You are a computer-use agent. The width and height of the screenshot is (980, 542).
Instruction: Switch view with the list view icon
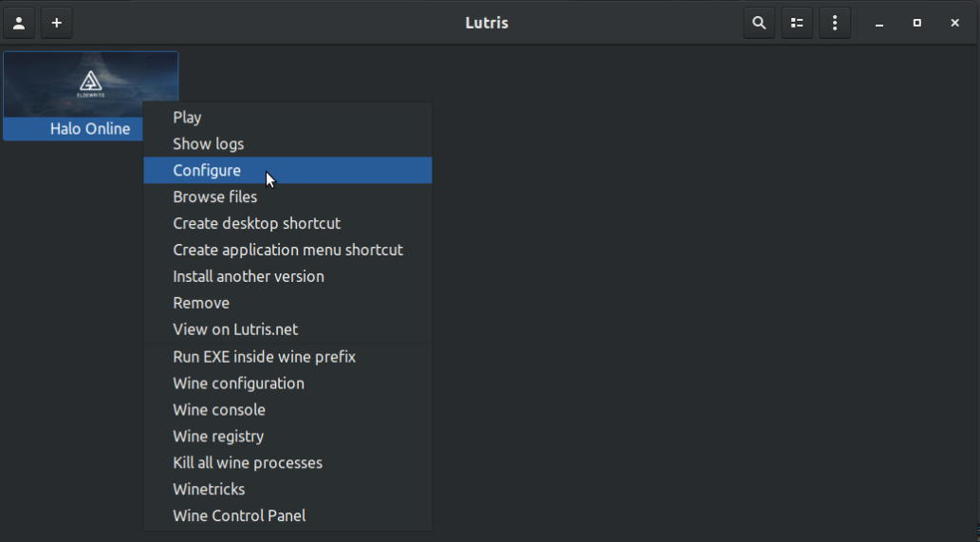(797, 23)
